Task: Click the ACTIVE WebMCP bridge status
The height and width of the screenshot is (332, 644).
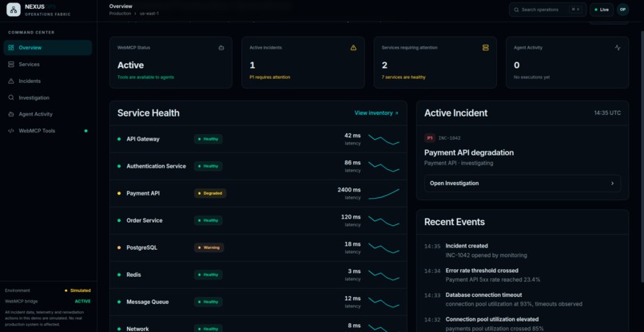Action: coord(82,301)
